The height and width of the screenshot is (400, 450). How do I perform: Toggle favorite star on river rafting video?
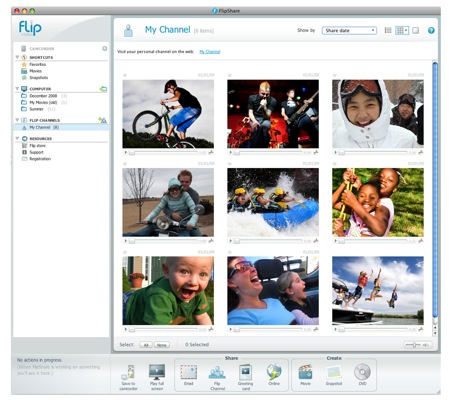coord(230,164)
